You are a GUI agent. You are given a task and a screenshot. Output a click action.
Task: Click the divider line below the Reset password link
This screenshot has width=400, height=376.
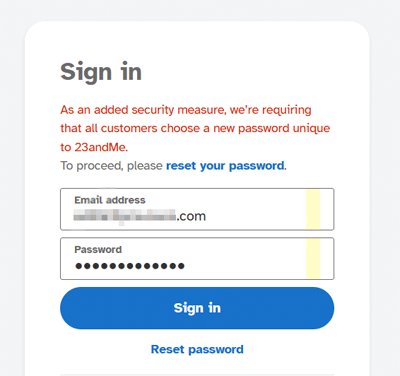(197, 375)
